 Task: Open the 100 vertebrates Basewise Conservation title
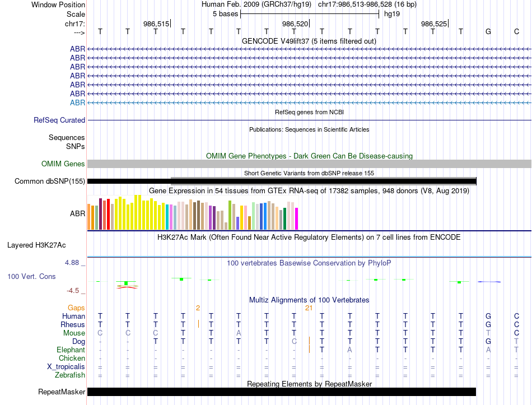[x=309, y=263]
